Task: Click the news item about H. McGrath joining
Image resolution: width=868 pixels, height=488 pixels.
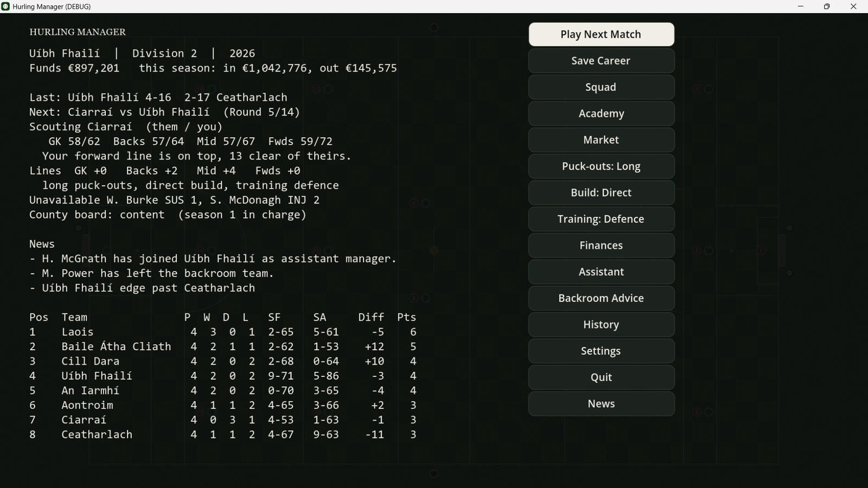Action: [213, 259]
